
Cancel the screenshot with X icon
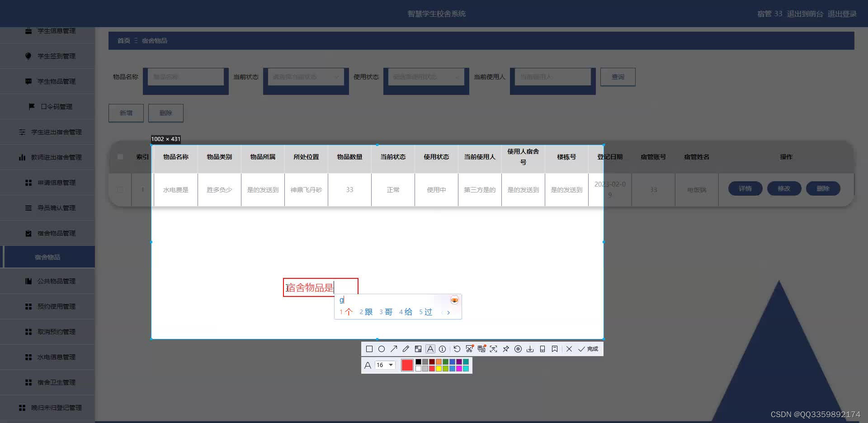click(569, 349)
